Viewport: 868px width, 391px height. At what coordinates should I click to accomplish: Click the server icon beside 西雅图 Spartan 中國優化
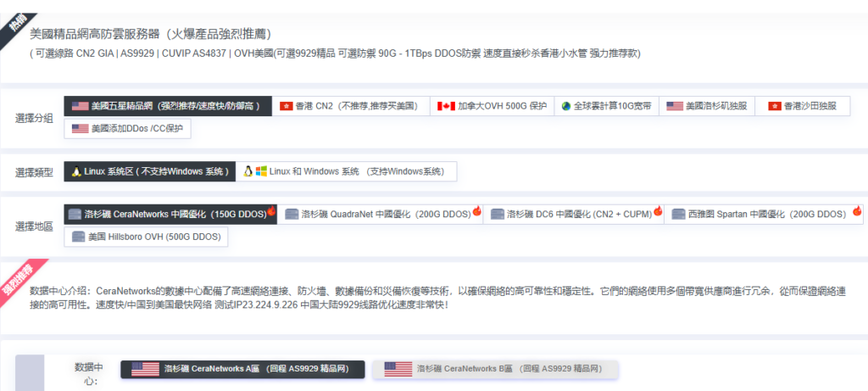pos(678,214)
